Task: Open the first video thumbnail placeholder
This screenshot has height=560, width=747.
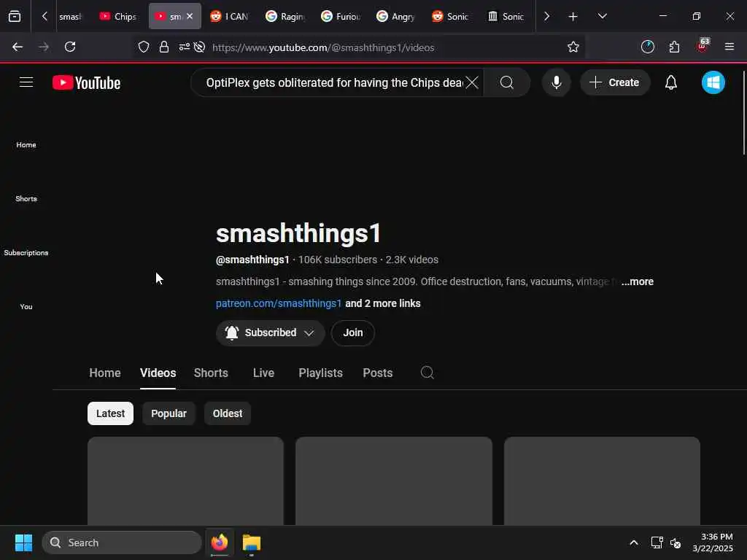Action: [x=185, y=481]
